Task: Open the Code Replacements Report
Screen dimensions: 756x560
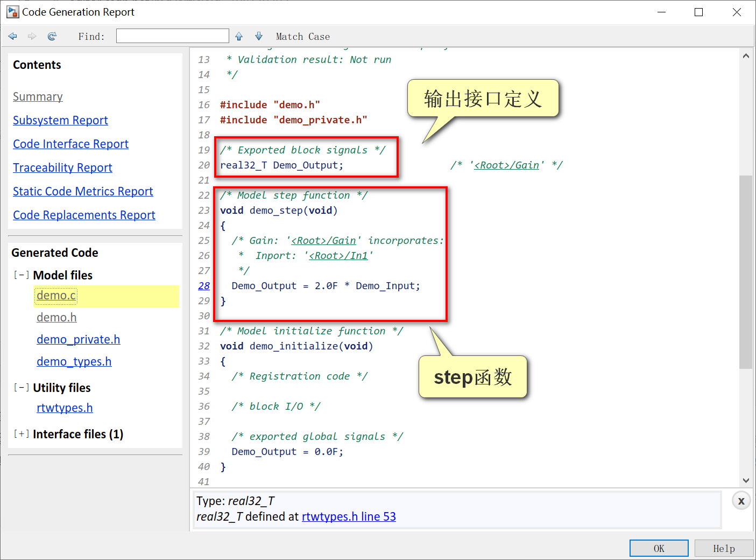Action: click(x=84, y=215)
